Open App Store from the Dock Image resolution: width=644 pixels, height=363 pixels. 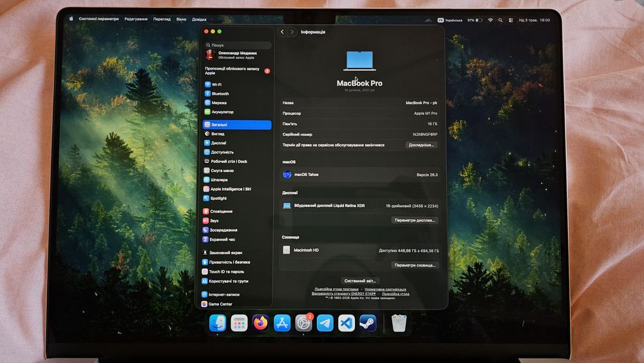pyautogui.click(x=282, y=323)
